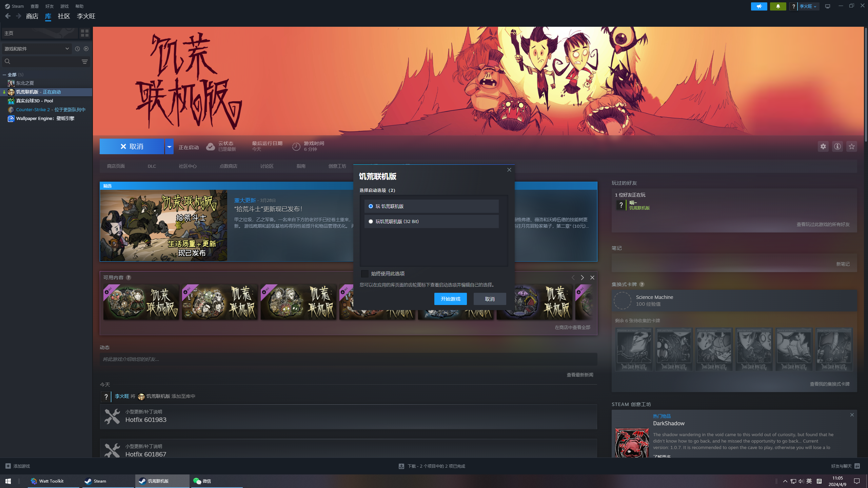Show previous available content items
Screen dimensions: 868x488
coord(573,278)
